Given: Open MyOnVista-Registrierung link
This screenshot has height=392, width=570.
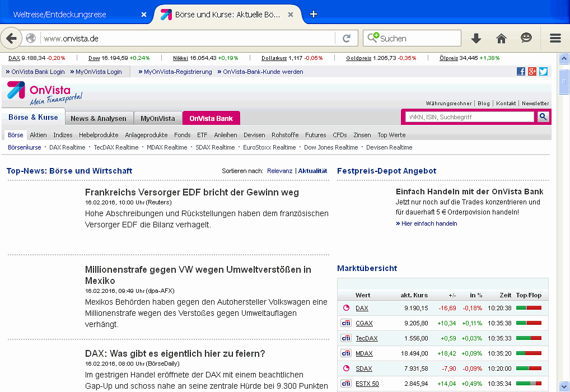Looking at the screenshot, I should (177, 72).
